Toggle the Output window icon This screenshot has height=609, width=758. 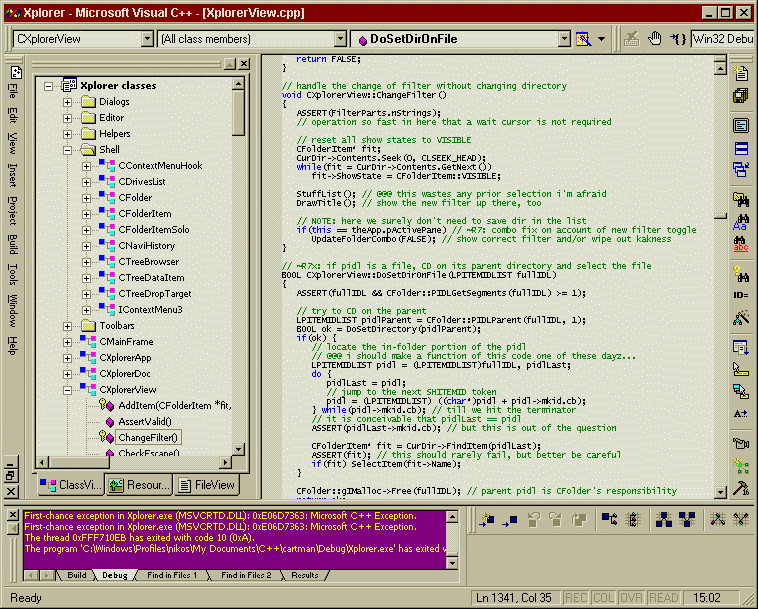[x=741, y=148]
